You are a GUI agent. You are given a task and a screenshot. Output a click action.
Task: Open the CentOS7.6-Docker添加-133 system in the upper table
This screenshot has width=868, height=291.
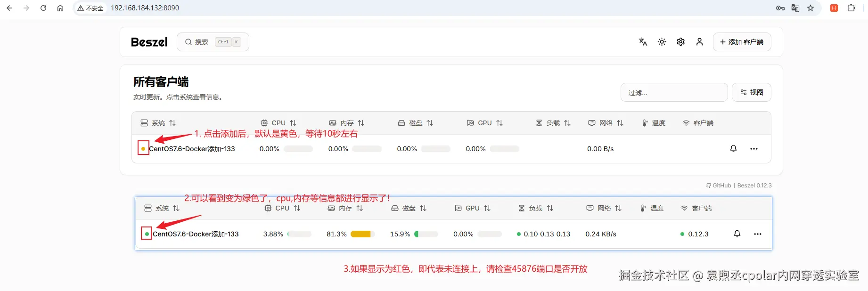coord(192,149)
